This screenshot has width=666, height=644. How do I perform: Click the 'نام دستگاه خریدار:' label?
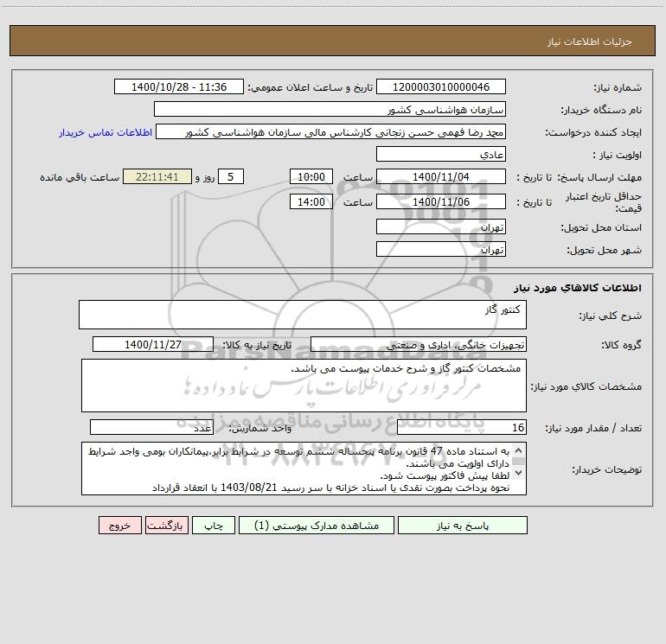(x=601, y=111)
